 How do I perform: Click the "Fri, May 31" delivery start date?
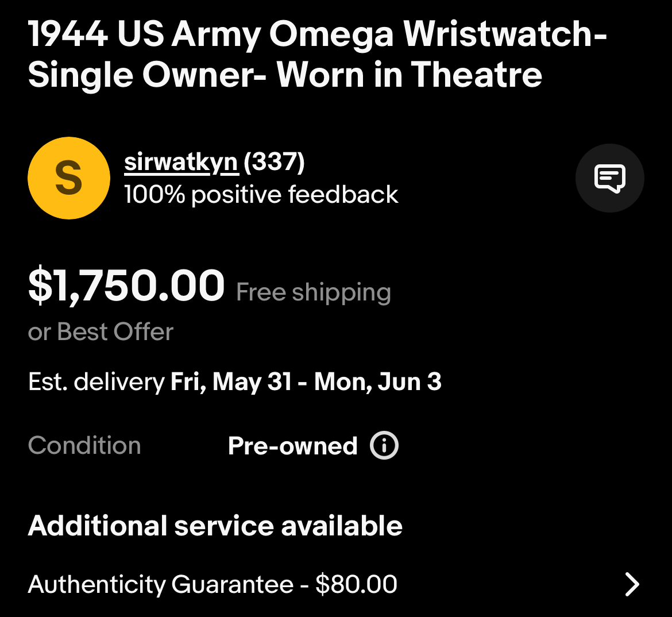(x=231, y=382)
